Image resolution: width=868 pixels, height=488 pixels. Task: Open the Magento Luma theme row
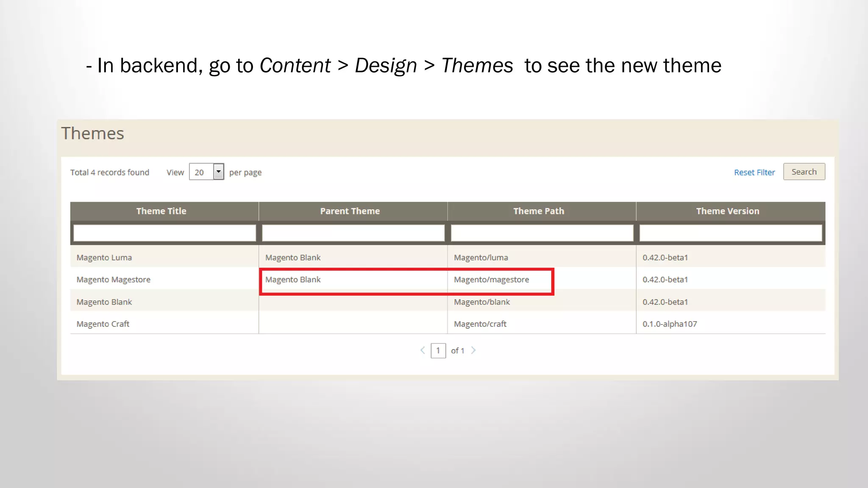(x=448, y=257)
